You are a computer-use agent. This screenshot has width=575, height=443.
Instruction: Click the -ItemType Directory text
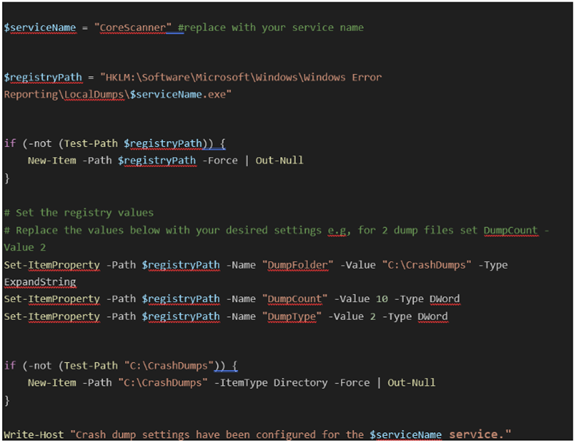click(x=271, y=383)
